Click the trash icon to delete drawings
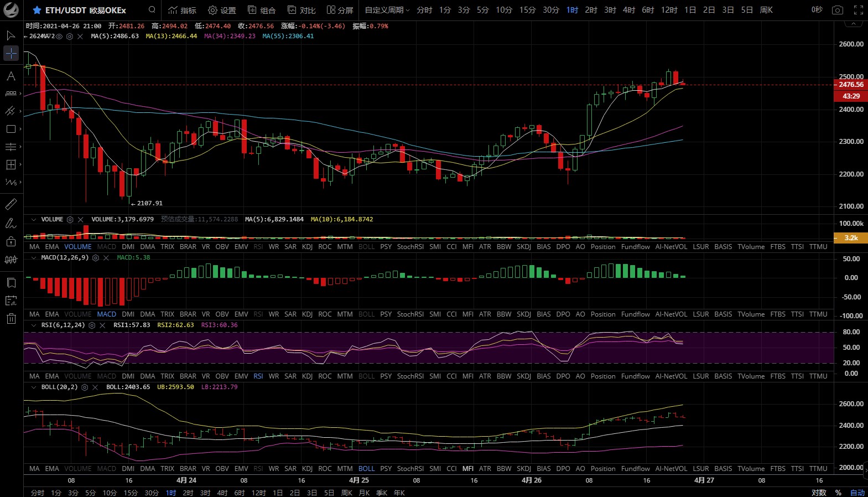 pos(11,318)
